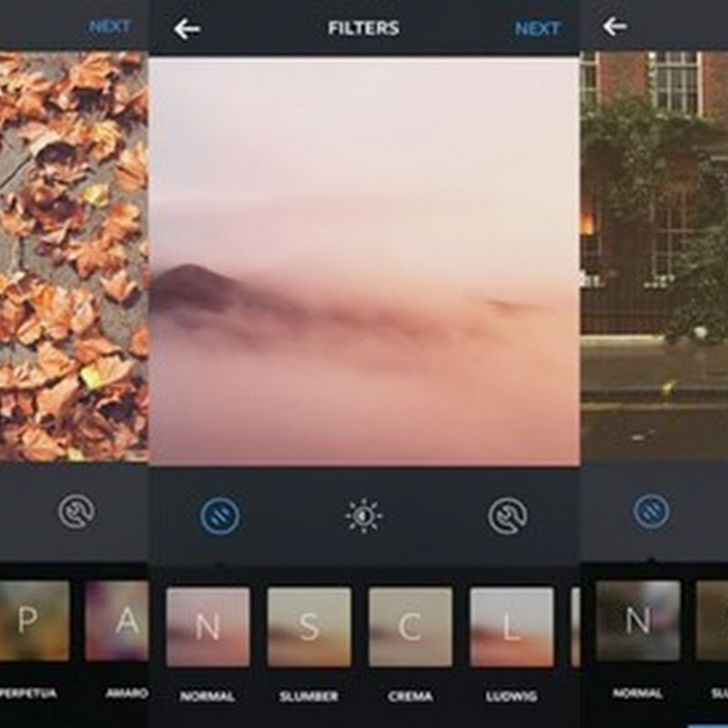This screenshot has height=728, width=728.
Task: Open the wrench tools icon in center screen
Action: pos(508,516)
